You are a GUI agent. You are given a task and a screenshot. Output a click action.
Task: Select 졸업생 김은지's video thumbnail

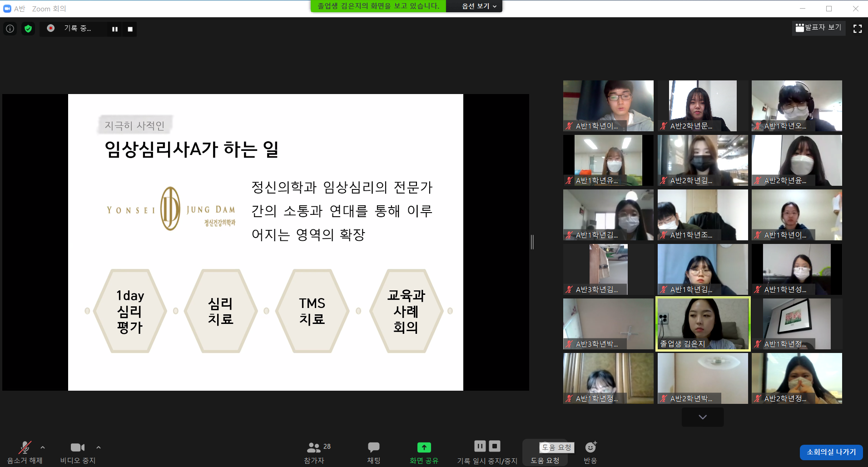[702, 323]
